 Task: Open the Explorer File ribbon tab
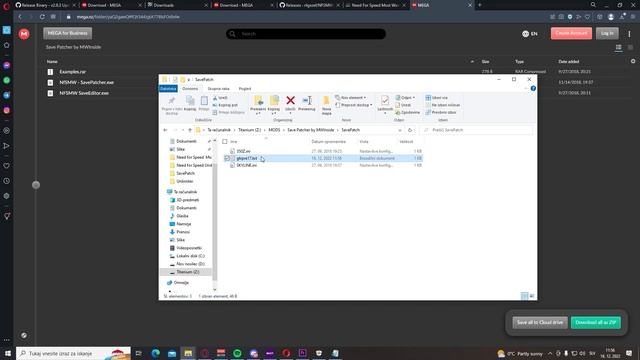tap(168, 89)
